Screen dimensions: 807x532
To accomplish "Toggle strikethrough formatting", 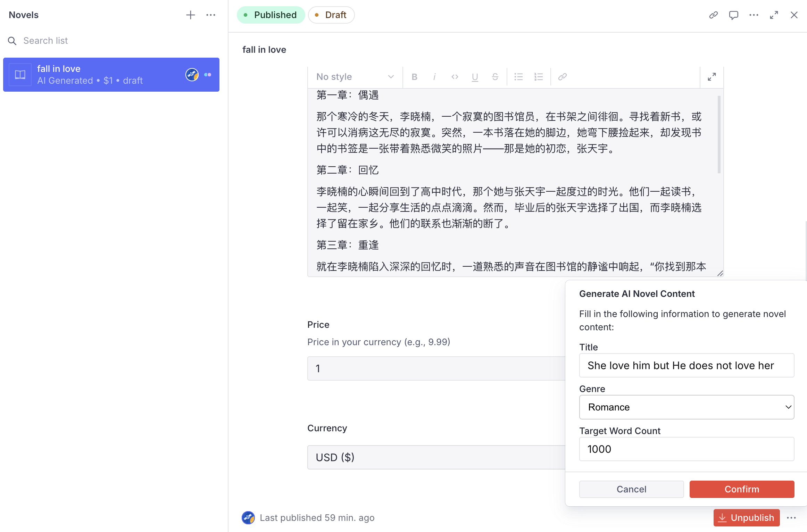I will 495,77.
